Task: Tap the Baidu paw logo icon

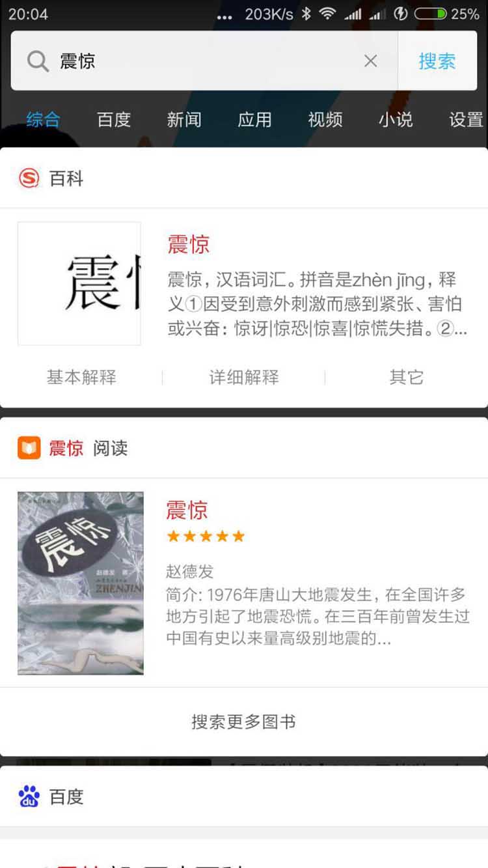Action: coord(29,796)
